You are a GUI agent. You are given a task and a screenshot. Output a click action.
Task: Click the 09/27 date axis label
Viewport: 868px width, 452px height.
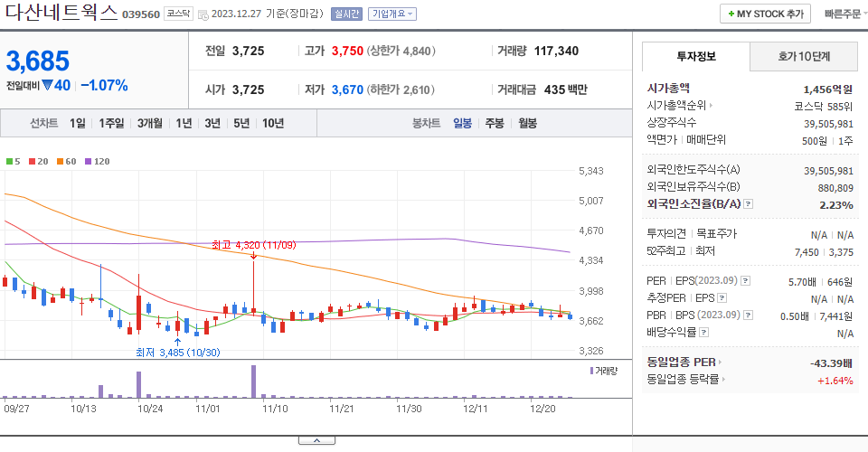16,409
